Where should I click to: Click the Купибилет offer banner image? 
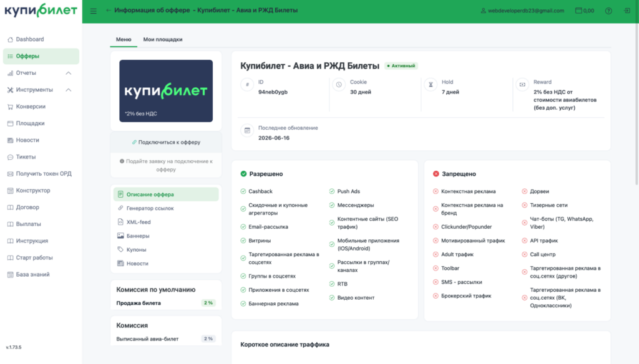(x=166, y=91)
